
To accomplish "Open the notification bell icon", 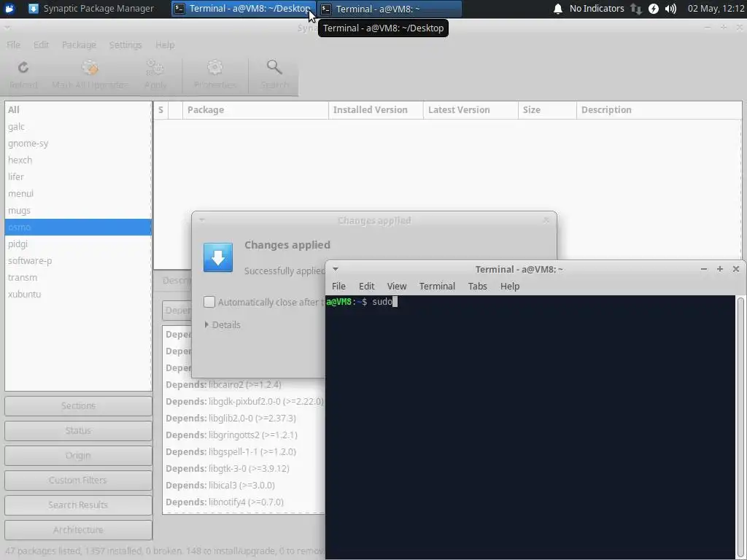I will 558,9.
